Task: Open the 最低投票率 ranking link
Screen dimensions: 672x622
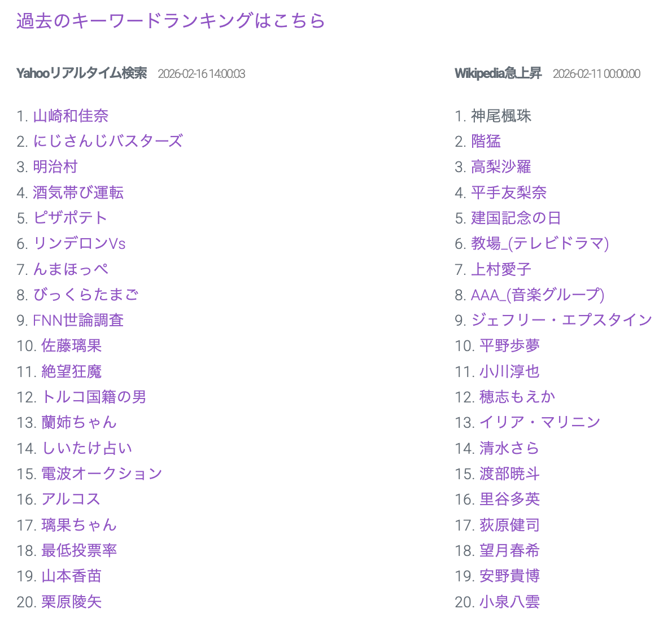Action: click(x=79, y=550)
